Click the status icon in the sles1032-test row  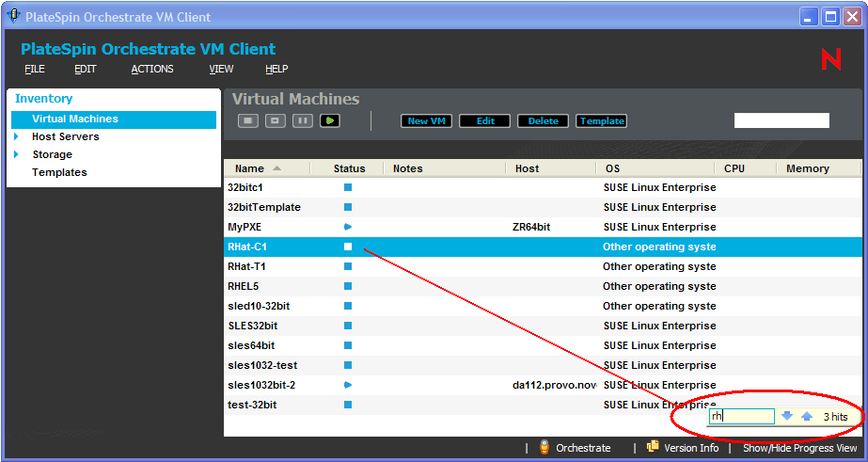coord(348,365)
